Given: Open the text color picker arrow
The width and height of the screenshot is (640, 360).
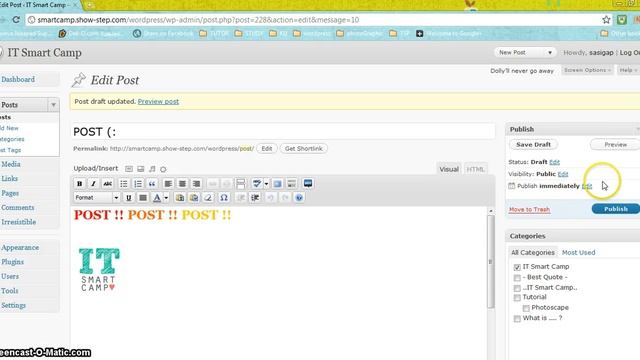Looking at the screenshot, I should tap(166, 198).
